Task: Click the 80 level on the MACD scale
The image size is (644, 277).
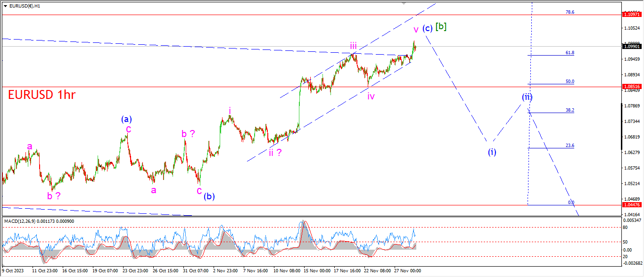Action: (626, 227)
